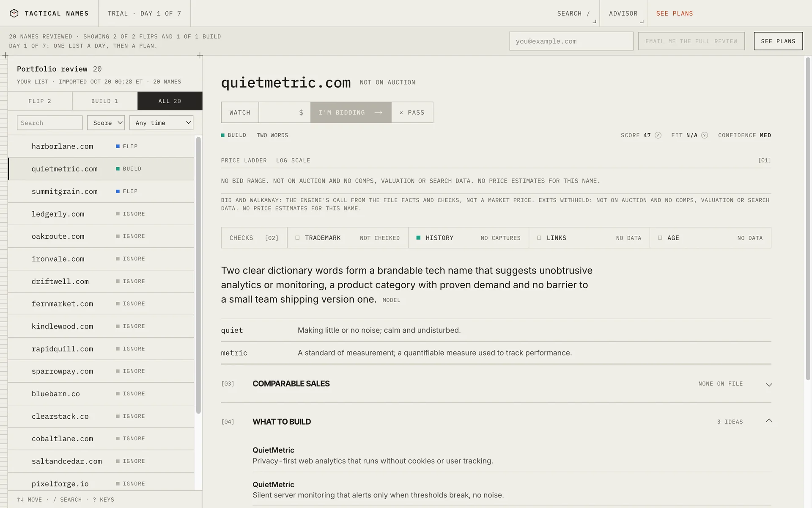Select kindlewood.com row

tap(101, 326)
